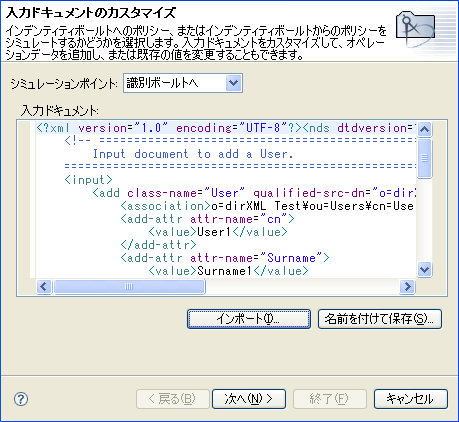Image resolution: width=459 pixels, height=422 pixels.
Task: Click the add-attr attr-name="Surname" line
Action: [225, 258]
